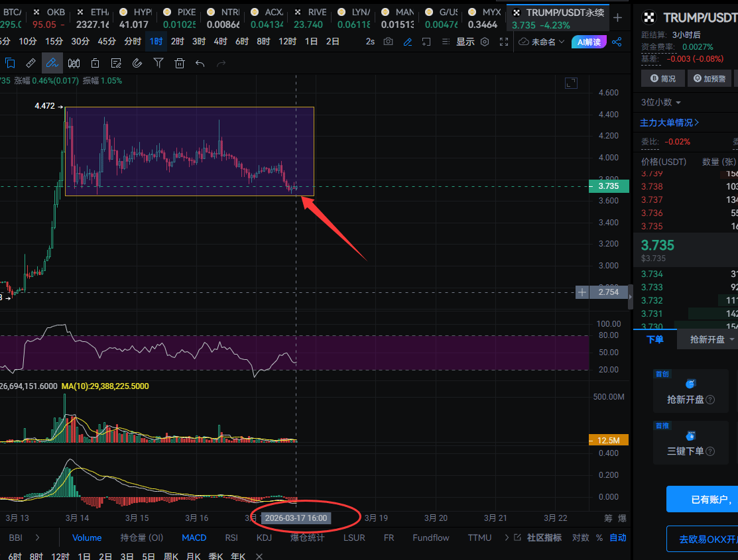Image resolution: width=738 pixels, height=560 pixels.
Task: Switch to the 1日 timeframe
Action: (x=311, y=41)
